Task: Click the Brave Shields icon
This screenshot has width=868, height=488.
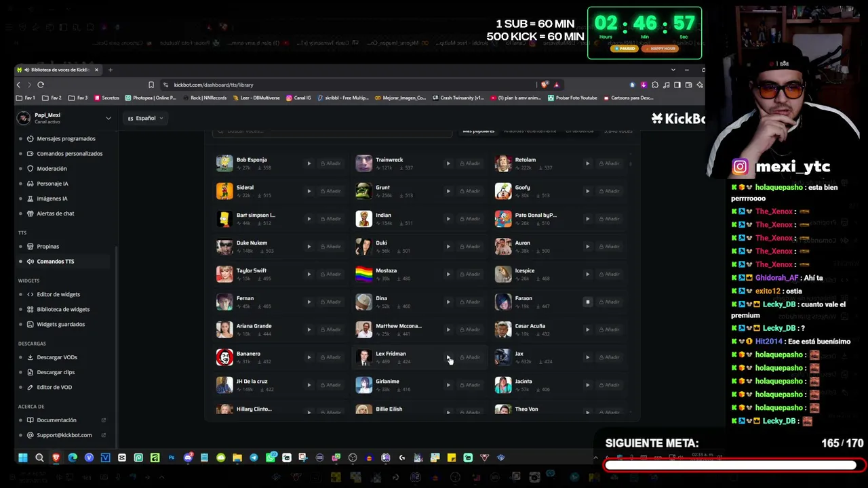Action: point(545,85)
